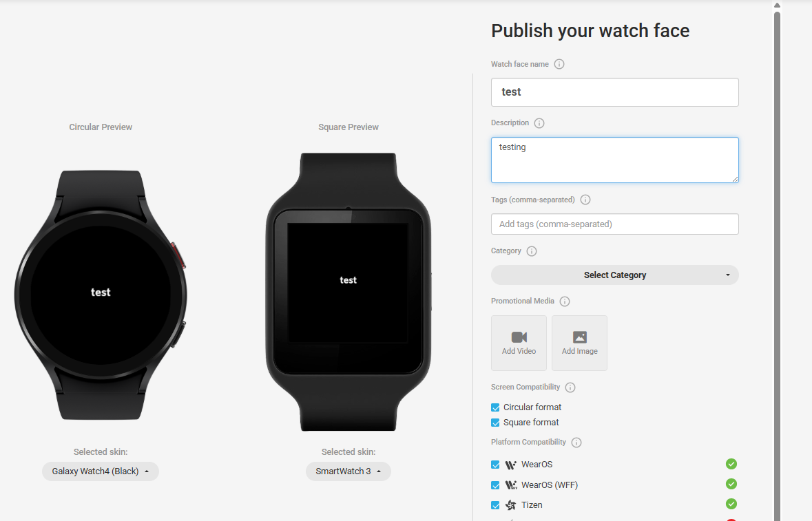Open the Description info icon
The image size is (812, 521).
click(539, 123)
